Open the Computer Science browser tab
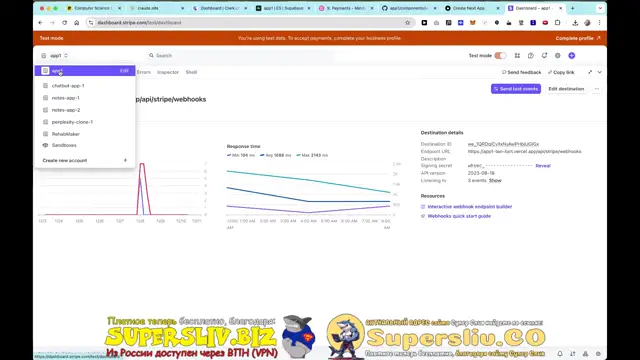Image resolution: width=640 pixels, height=360 pixels. tap(93, 8)
